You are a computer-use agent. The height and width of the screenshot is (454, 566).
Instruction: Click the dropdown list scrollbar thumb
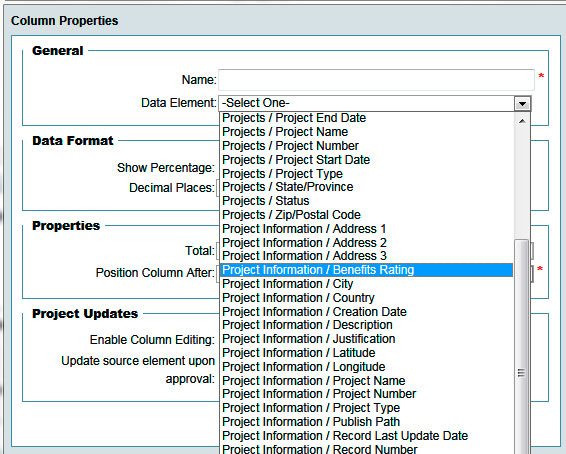point(521,346)
